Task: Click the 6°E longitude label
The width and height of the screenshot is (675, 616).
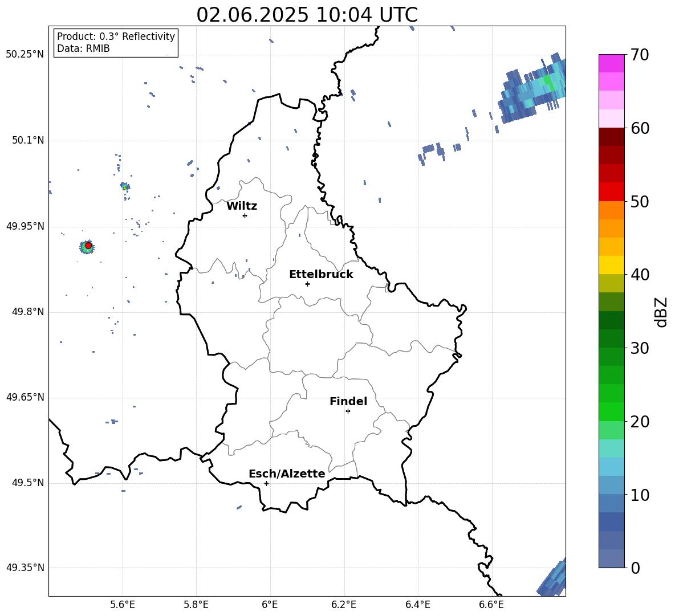Action: point(270,605)
